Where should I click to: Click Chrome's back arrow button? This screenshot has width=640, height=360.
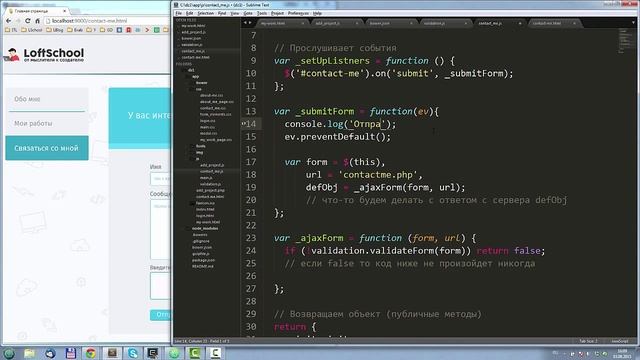click(9, 20)
